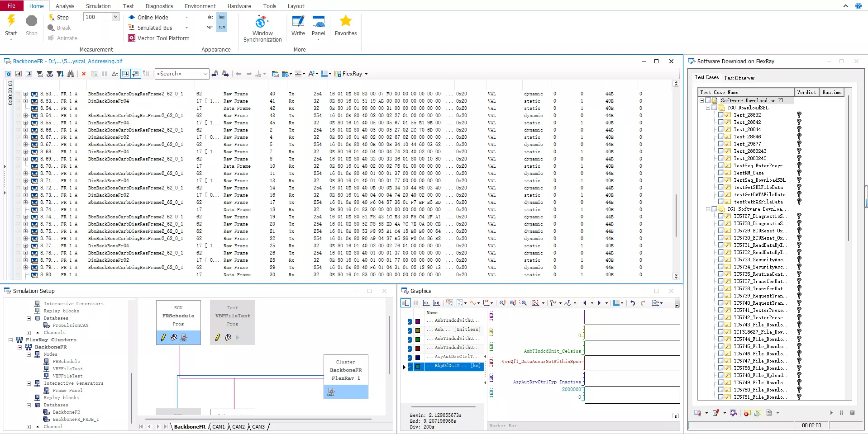
Task: Click the Verdict column header
Action: tap(806, 92)
